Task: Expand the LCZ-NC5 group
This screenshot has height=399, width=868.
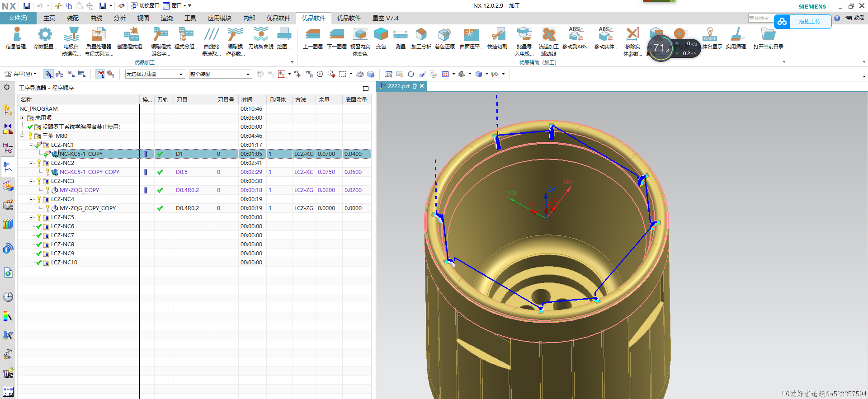Action: click(31, 217)
